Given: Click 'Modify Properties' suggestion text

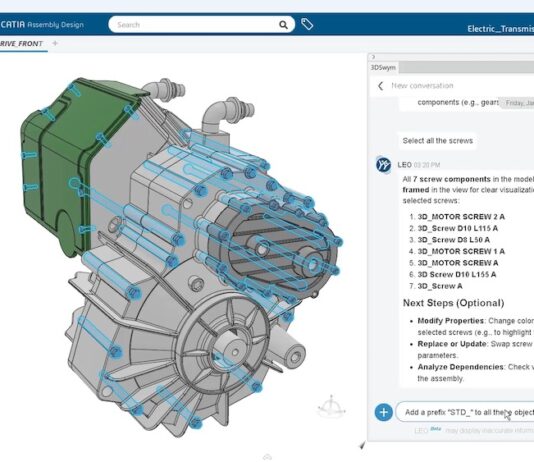Looking at the screenshot, I should click(x=451, y=321).
